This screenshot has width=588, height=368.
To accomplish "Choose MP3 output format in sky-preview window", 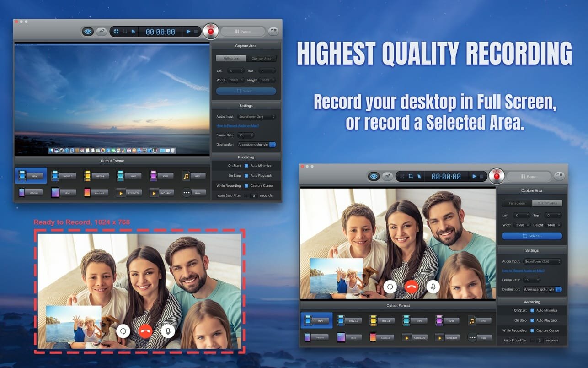I will point(193,176).
